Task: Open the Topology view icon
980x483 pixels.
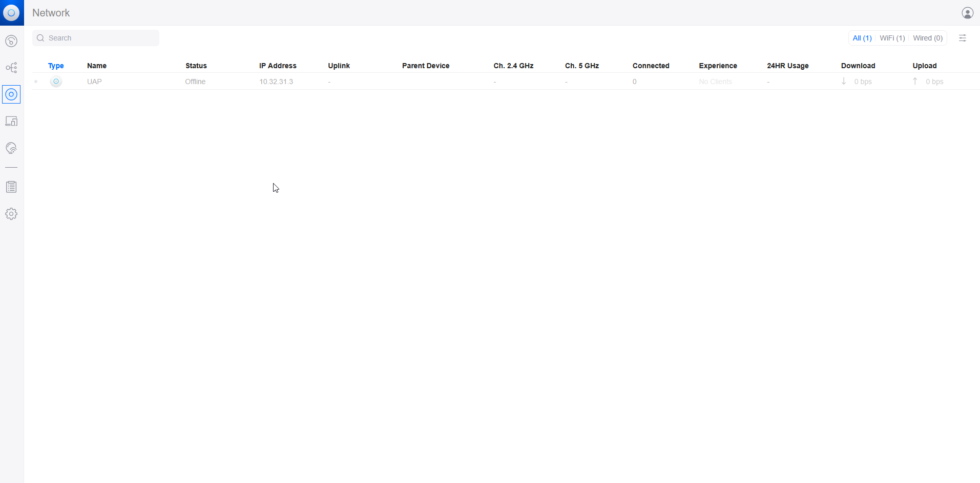Action: [x=11, y=68]
